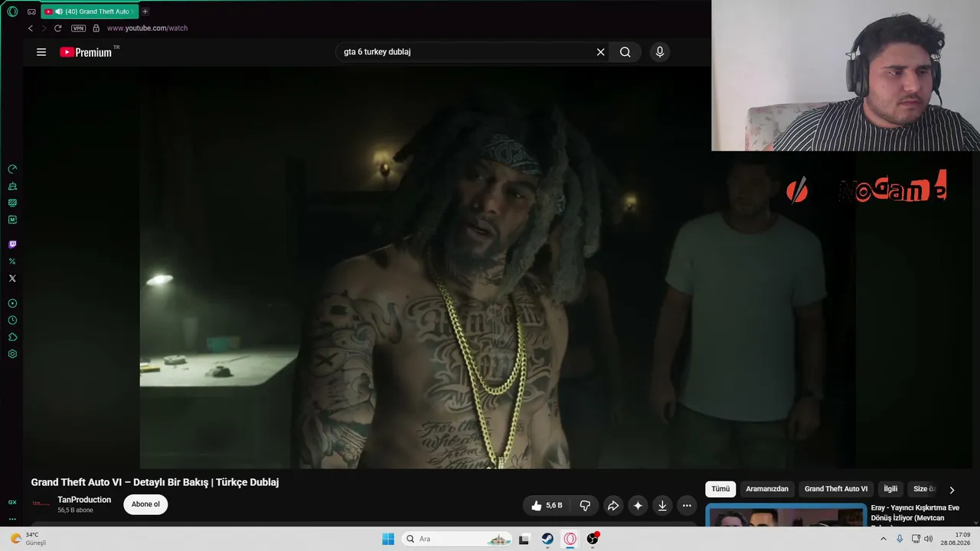
Task: Click the padlock site info icon
Action: click(x=96, y=28)
